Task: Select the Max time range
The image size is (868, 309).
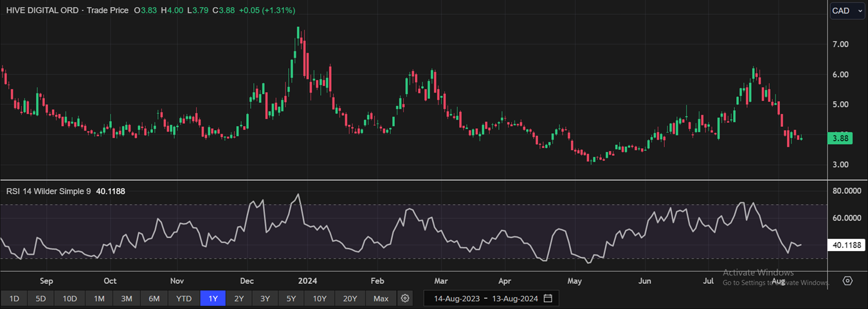Action: 381,298
